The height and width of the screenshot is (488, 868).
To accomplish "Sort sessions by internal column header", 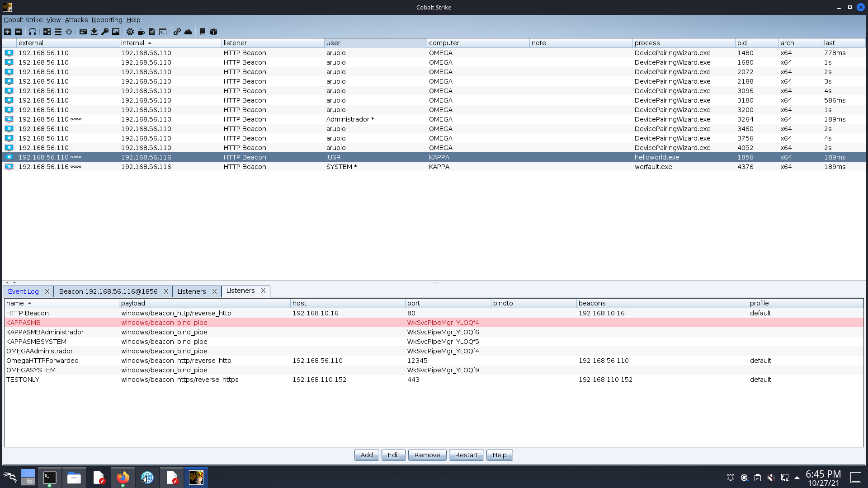I will pyautogui.click(x=170, y=43).
